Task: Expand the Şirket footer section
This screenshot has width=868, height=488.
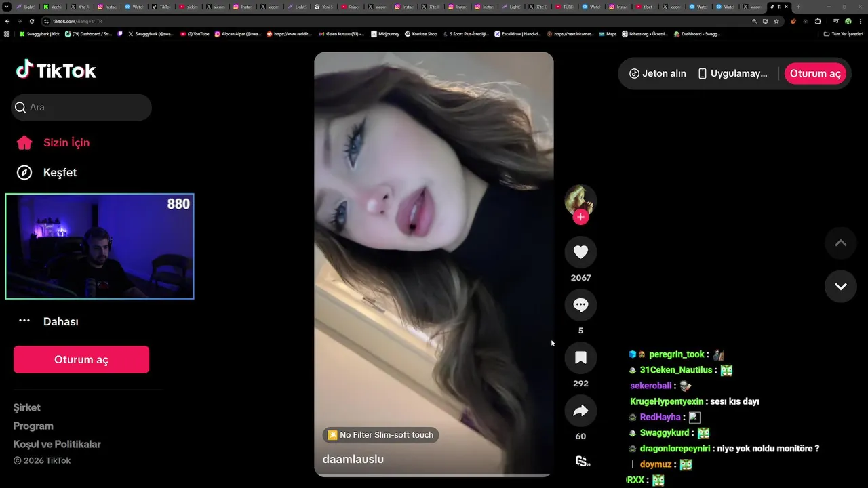Action: pos(27,407)
